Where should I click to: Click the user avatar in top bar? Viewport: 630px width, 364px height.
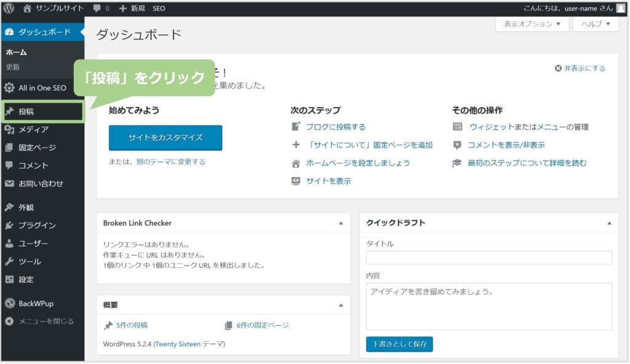[620, 9]
